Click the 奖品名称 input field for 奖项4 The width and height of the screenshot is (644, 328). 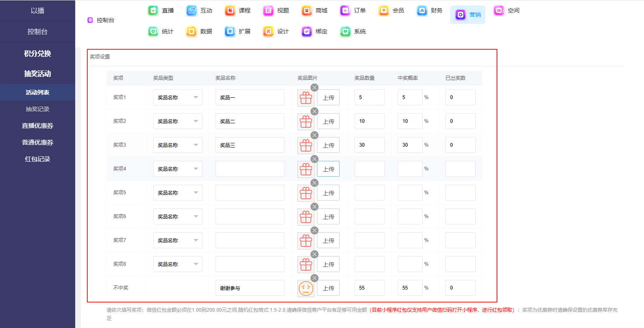pyautogui.click(x=250, y=169)
